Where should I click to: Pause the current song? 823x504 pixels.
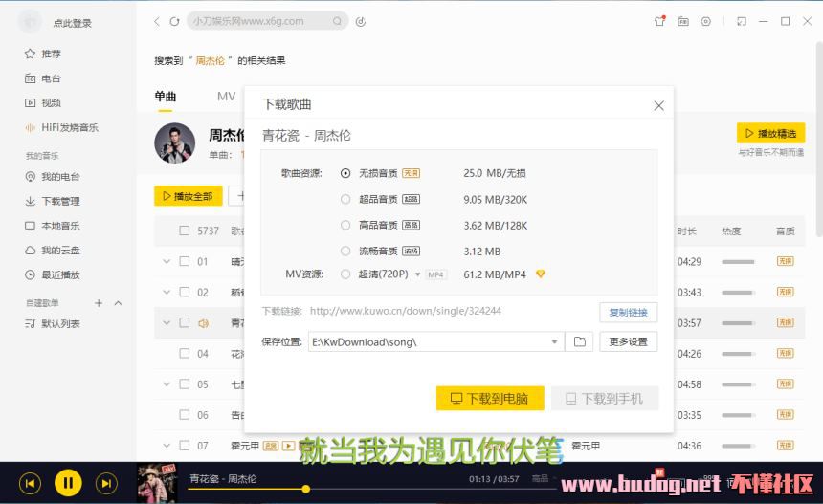68,483
